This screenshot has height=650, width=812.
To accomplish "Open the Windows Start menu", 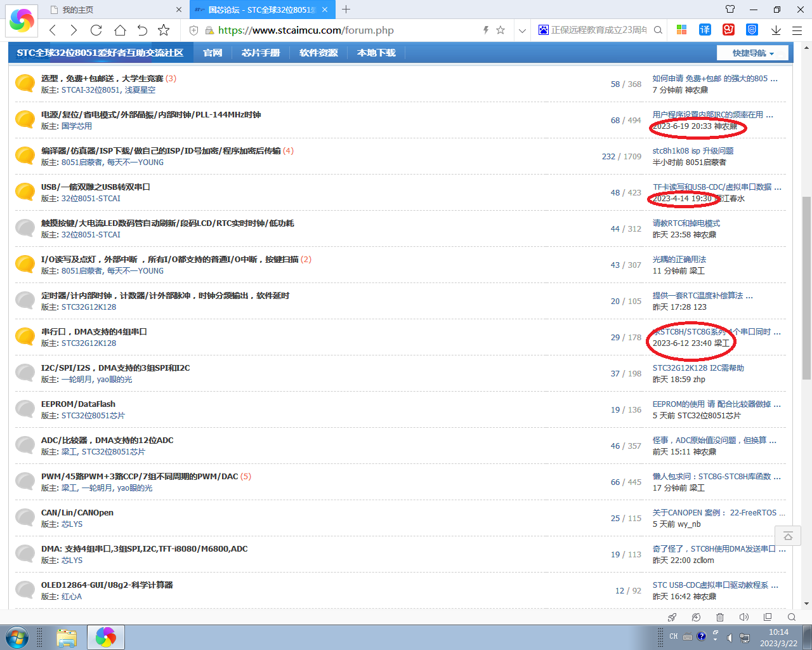I will coord(16,637).
